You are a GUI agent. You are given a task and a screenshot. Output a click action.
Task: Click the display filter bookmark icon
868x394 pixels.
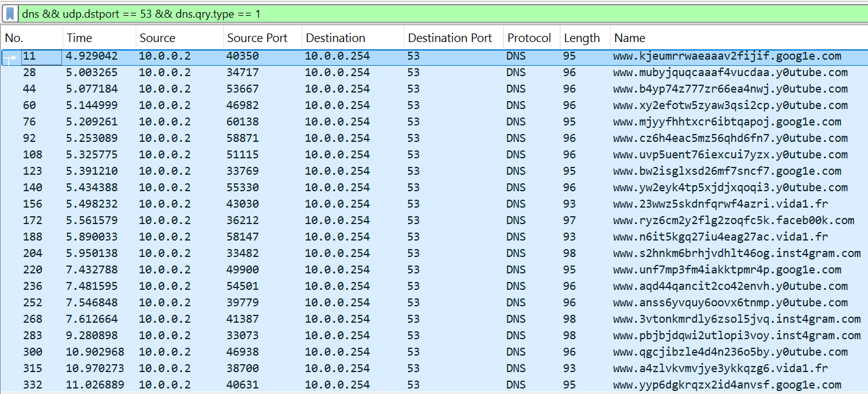tap(10, 13)
